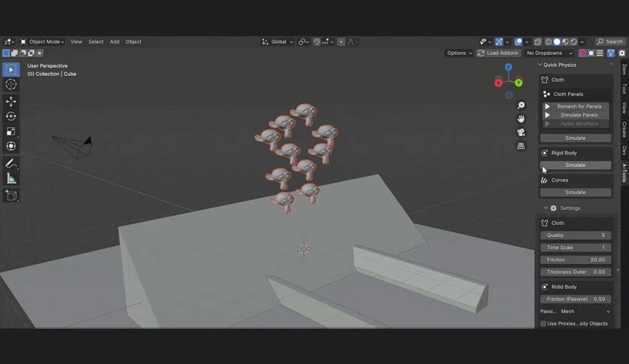Switch to the A-Tools sidebar tab

point(624,173)
